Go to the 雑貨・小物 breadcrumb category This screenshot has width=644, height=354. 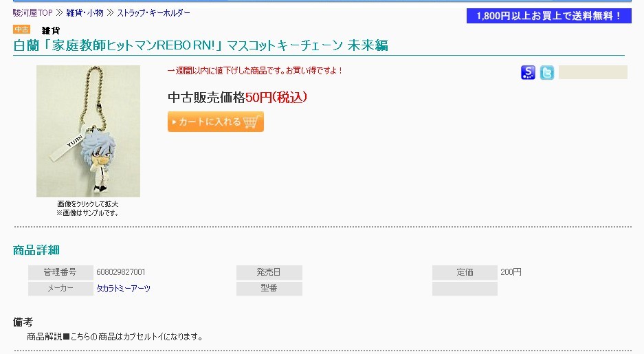coord(85,13)
